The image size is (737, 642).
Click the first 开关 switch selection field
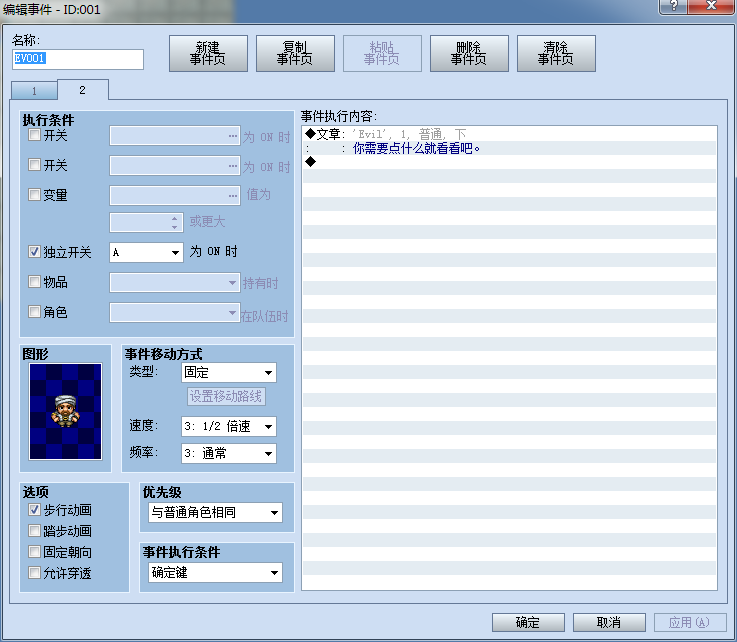click(175, 136)
